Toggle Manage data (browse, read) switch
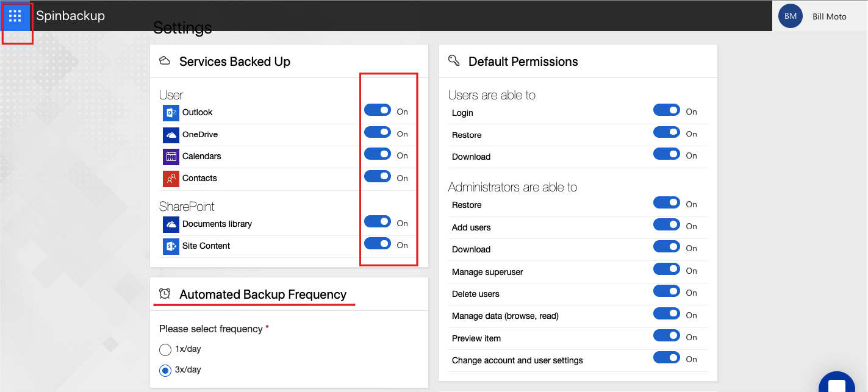 667,313
